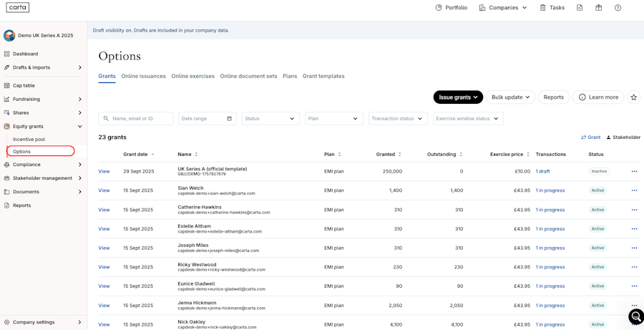644x330 pixels.
Task: Click the gift icon in header
Action: coord(598,8)
